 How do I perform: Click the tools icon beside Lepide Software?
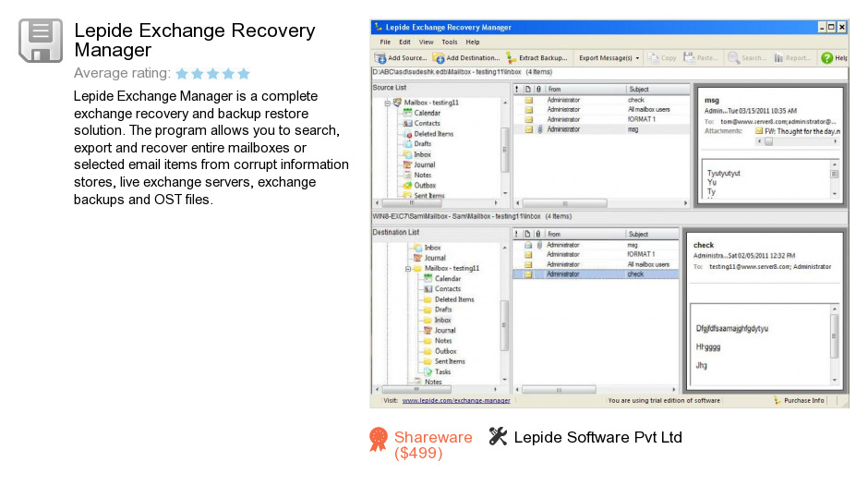(498, 436)
